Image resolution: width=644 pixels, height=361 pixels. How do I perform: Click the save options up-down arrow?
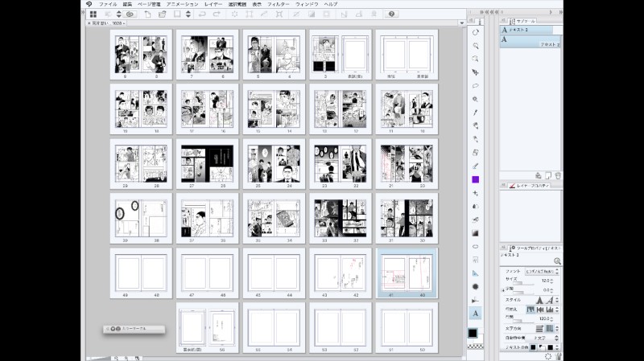point(188,14)
